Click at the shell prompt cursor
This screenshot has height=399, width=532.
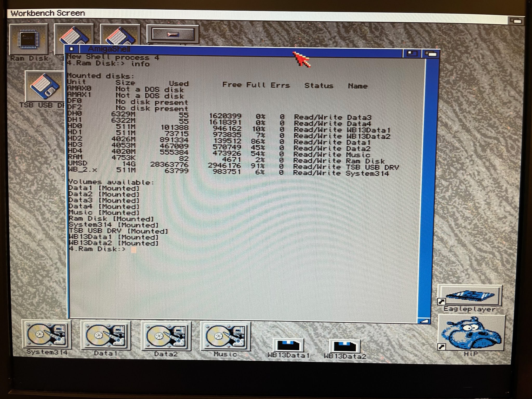[x=134, y=250]
